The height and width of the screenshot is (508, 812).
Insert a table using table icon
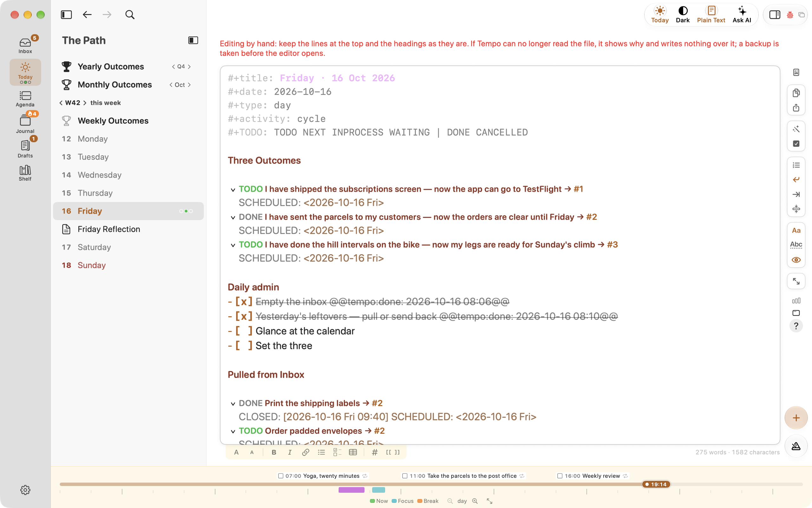[x=353, y=452]
